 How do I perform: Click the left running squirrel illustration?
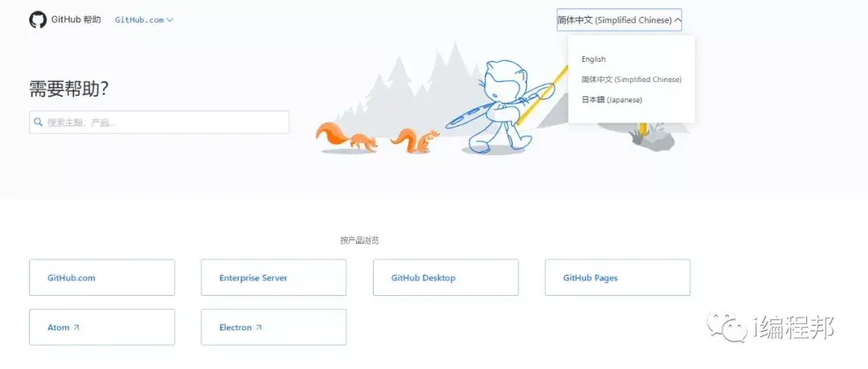(x=347, y=137)
